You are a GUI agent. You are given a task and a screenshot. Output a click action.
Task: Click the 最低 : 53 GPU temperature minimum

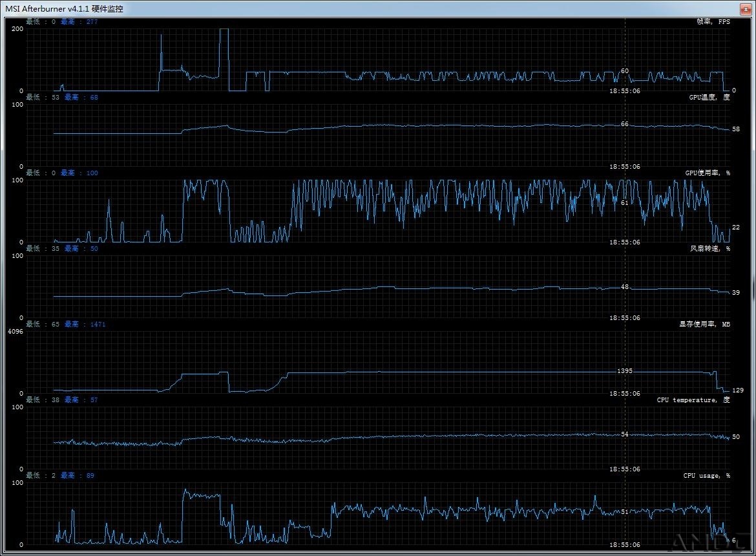point(43,98)
